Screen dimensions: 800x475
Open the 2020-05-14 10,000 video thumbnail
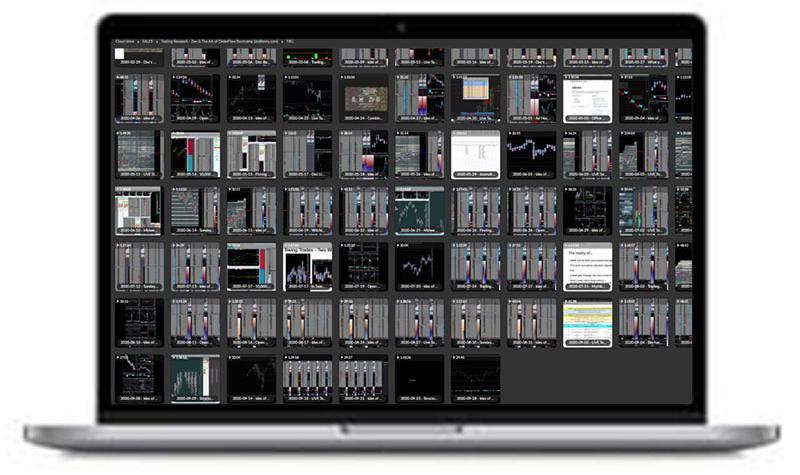pyautogui.click(x=195, y=154)
